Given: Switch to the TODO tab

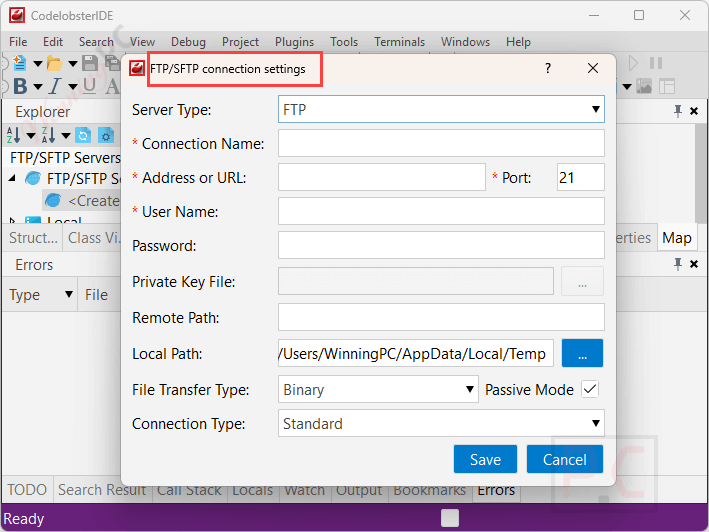Looking at the screenshot, I should pos(27,490).
